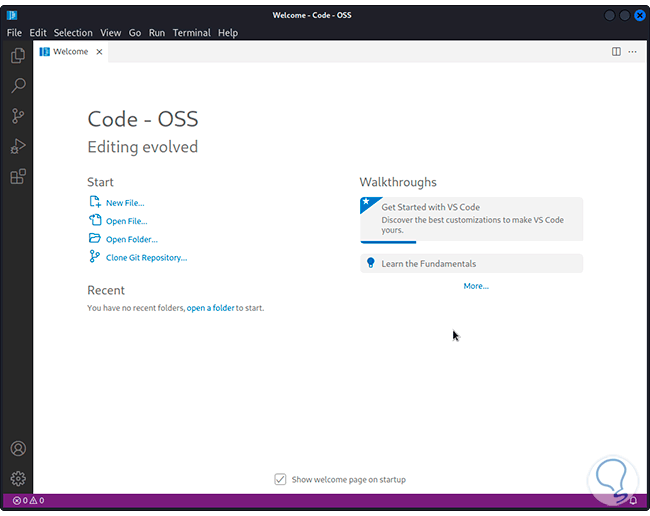The width and height of the screenshot is (650, 516).
Task: Click the New File link
Action: [x=124, y=203]
